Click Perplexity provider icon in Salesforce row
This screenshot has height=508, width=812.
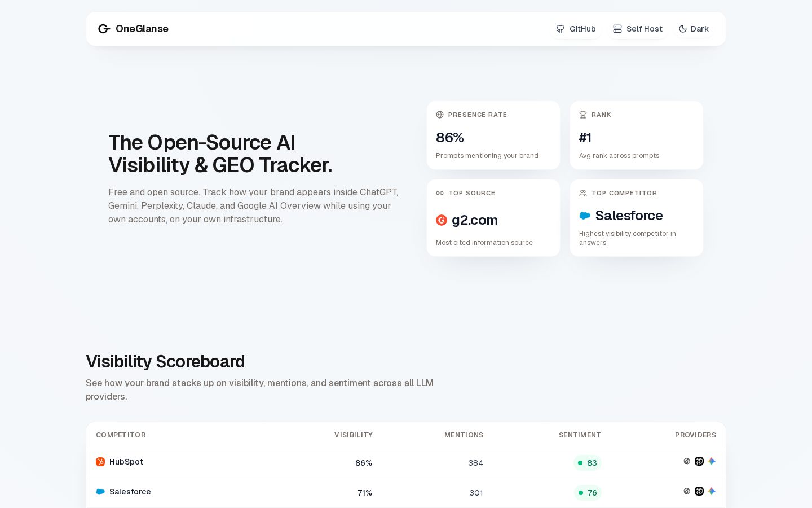(x=699, y=491)
